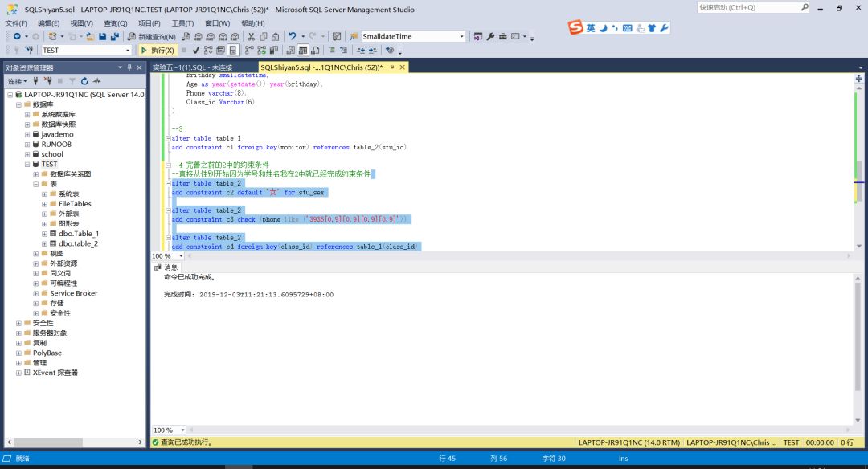Open the SmalldateTime search dropdown
This screenshot has width=868, height=469.
coord(461,37)
